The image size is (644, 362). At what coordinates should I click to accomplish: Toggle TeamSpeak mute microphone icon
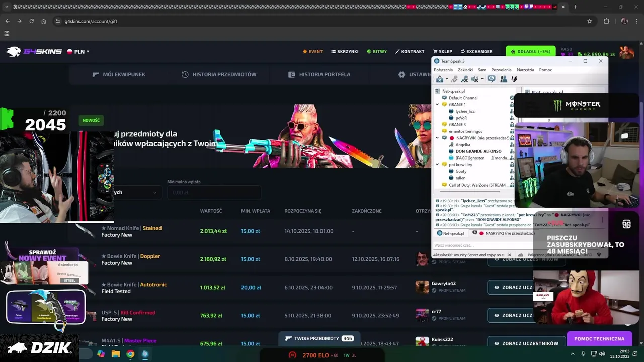[x=464, y=79]
